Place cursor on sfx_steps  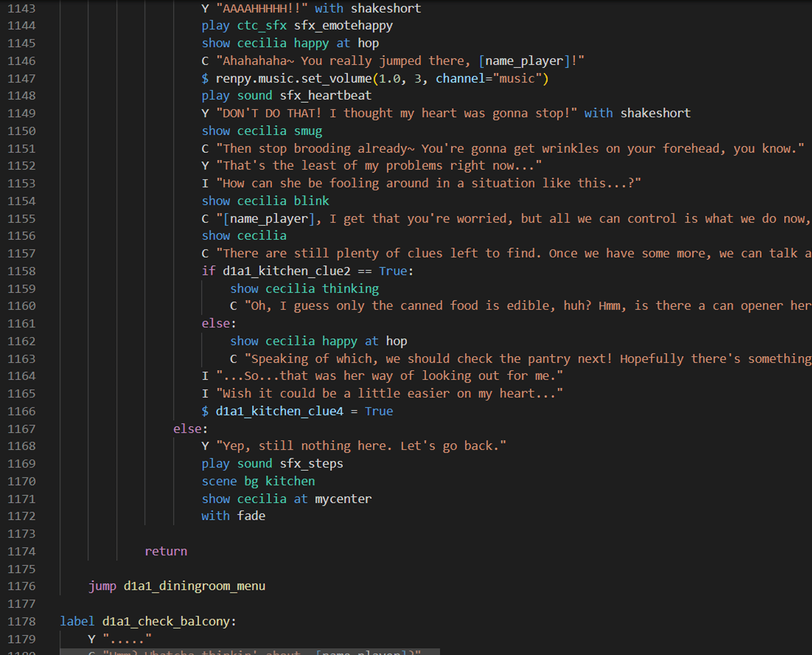click(311, 464)
